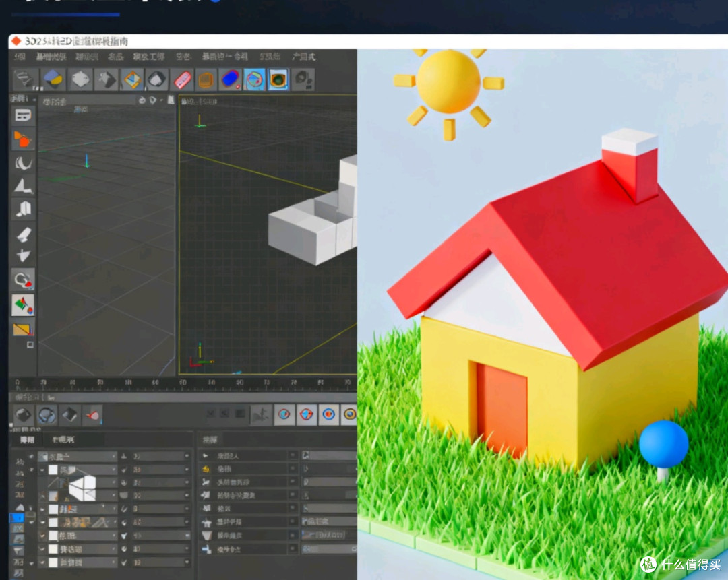Open value dropdown arrow in last layer row
Image resolution: width=728 pixels, height=580 pixels.
click(x=187, y=562)
